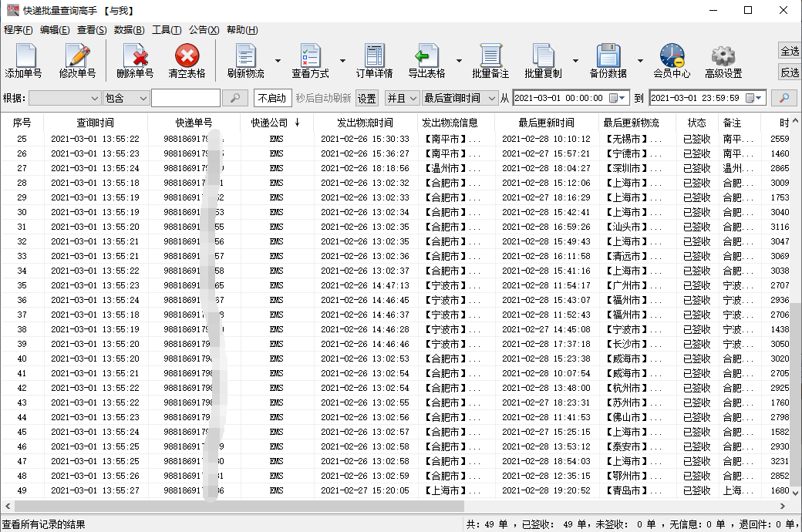
Task: Expand the 刷新物流 dropdown arrow
Action: pyautogui.click(x=278, y=60)
